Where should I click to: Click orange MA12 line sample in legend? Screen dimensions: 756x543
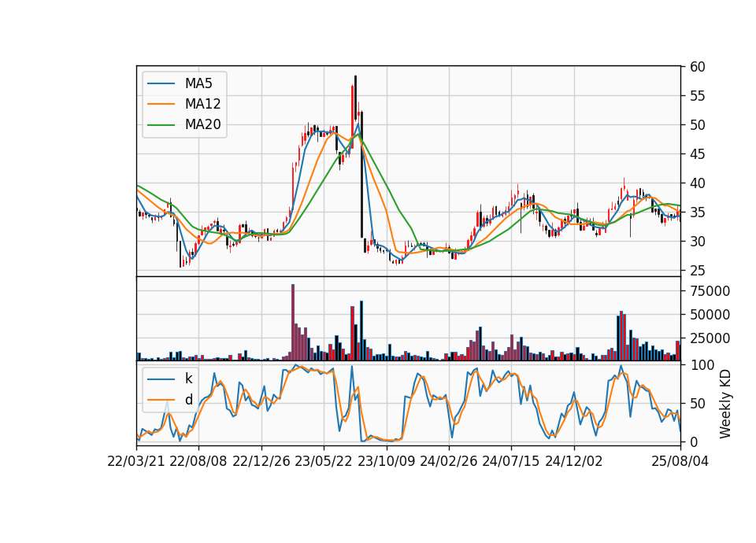point(161,104)
